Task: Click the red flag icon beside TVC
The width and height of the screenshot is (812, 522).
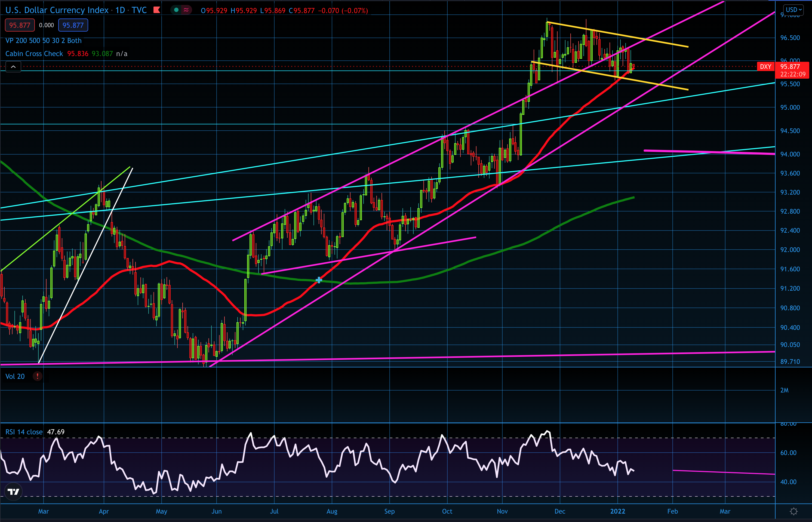Action: 156,10
